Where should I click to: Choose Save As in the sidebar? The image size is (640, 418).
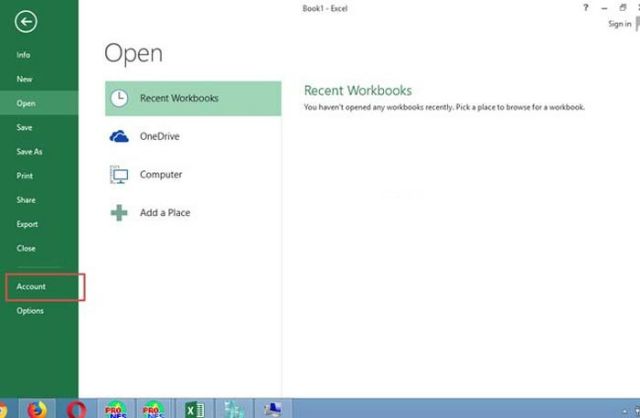(x=29, y=152)
